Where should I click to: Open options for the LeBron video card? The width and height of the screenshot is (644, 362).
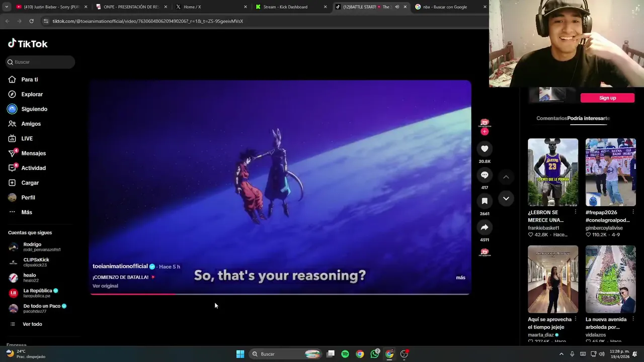coord(576,212)
